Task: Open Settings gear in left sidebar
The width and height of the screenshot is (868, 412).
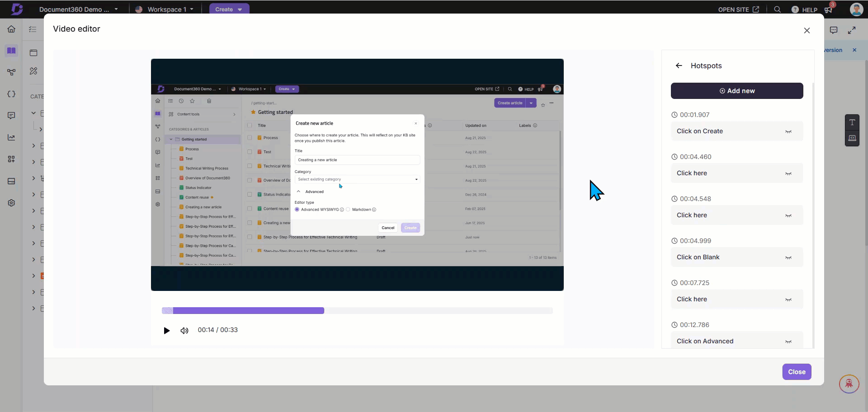Action: coord(11,203)
